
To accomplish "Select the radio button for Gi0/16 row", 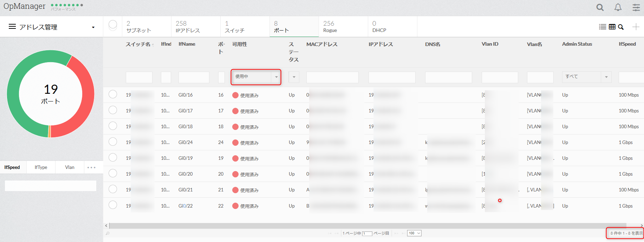I will (x=113, y=94).
